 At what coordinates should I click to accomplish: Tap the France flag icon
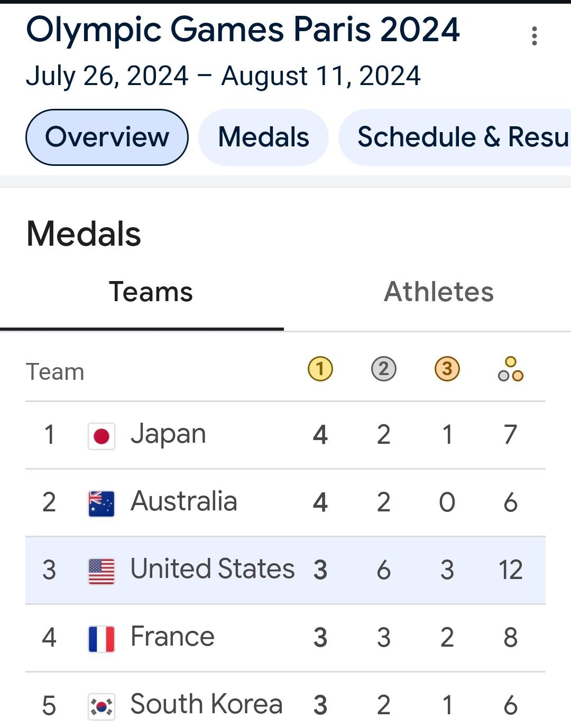102,639
